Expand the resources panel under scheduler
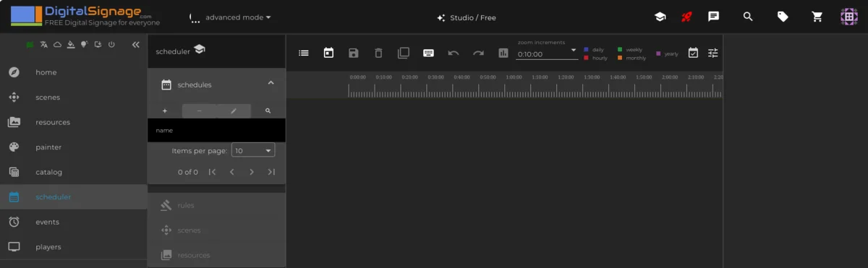Image resolution: width=868 pixels, height=268 pixels. [x=216, y=255]
